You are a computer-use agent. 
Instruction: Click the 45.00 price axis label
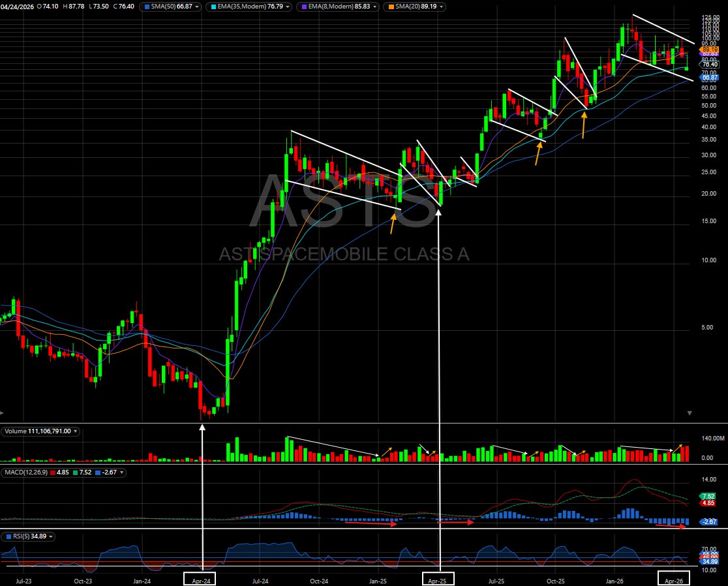(x=709, y=116)
